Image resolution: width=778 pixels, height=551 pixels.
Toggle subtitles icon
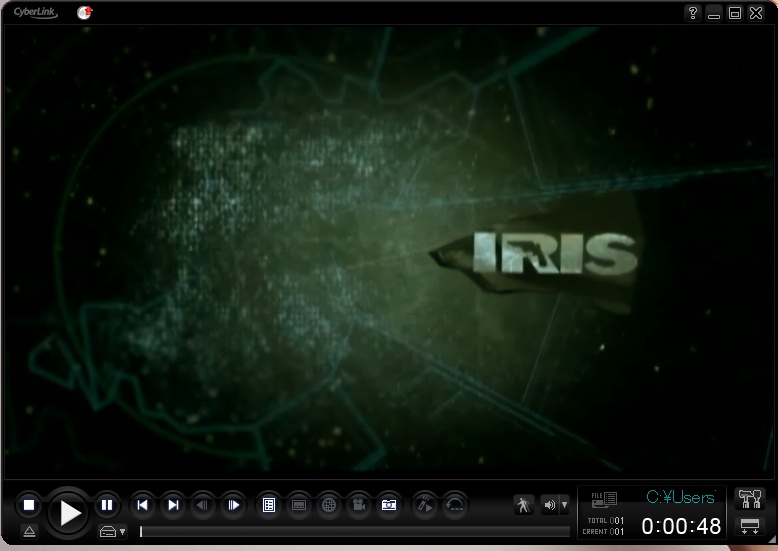(299, 505)
